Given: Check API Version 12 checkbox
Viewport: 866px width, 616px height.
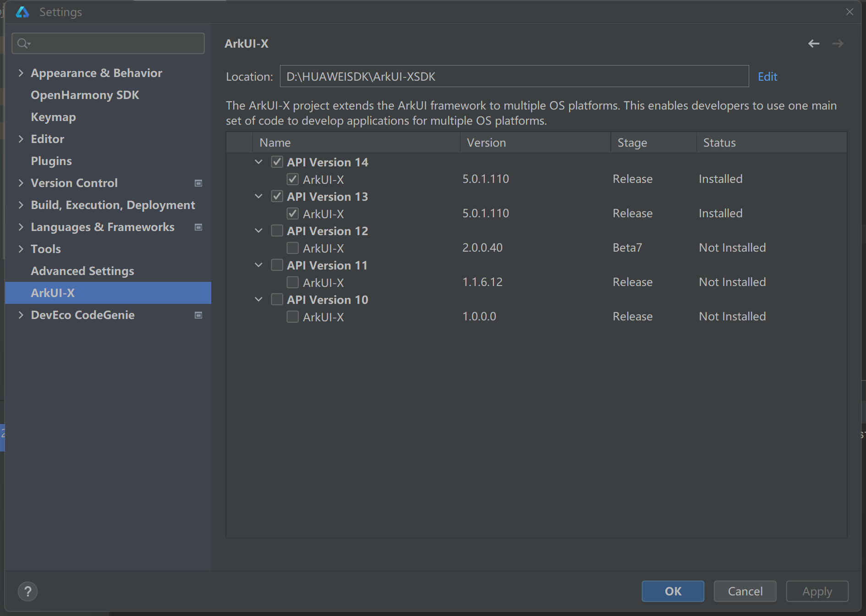Looking at the screenshot, I should tap(277, 231).
